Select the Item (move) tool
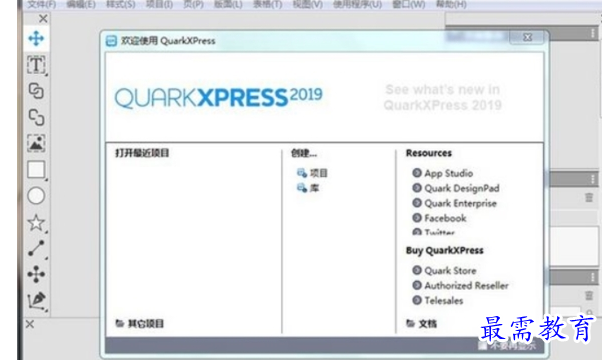 point(36,38)
